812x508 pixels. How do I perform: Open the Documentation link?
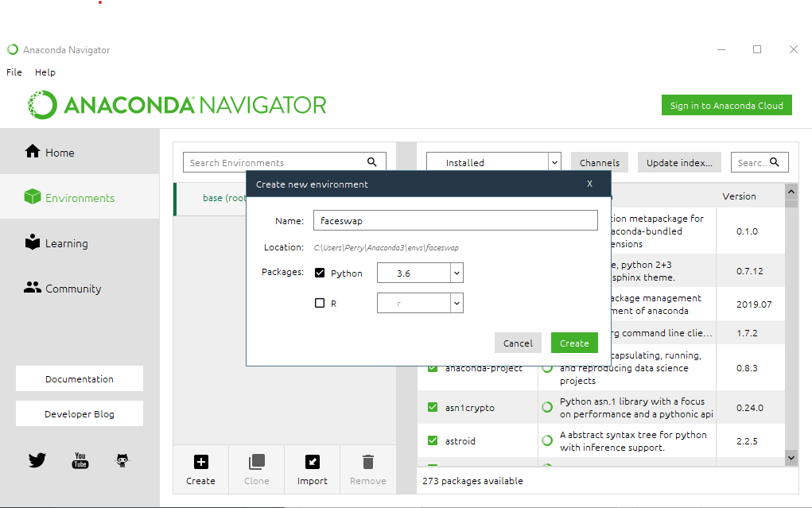click(80, 378)
